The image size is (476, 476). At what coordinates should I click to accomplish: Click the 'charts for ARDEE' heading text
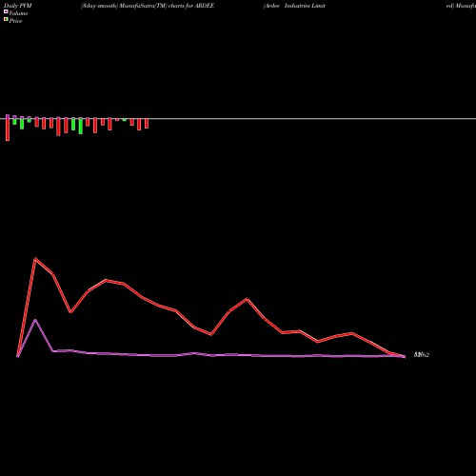point(191,6)
